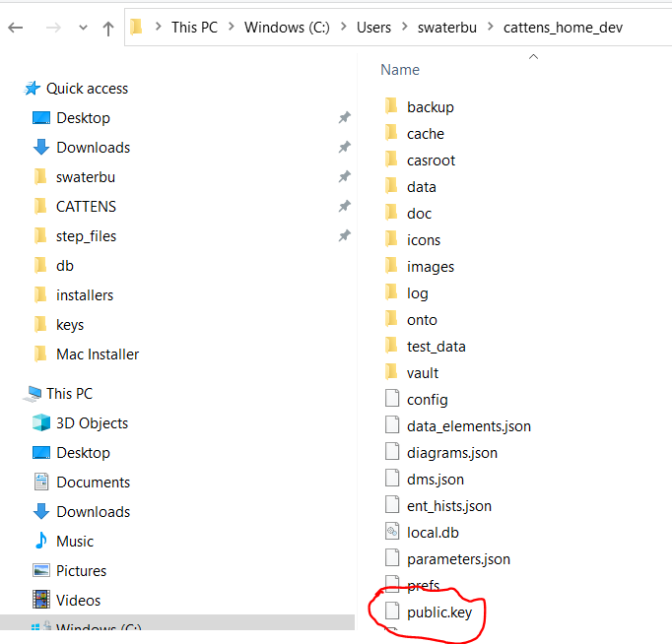Screen dimensions: 672x644
Task: Open Videos under This PC
Action: coord(78,601)
